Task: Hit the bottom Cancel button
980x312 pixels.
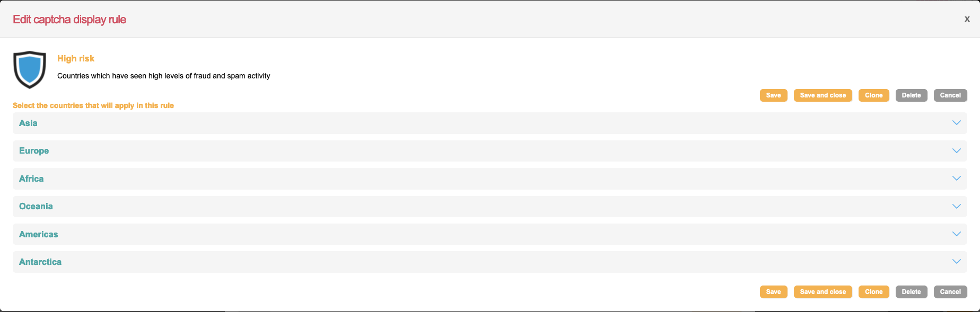Action: click(x=950, y=292)
